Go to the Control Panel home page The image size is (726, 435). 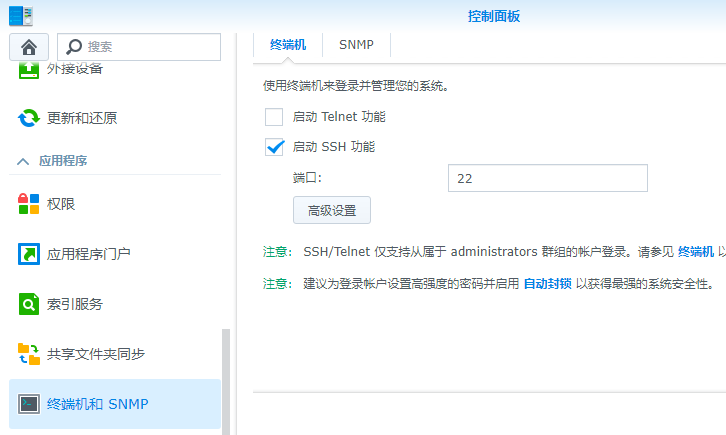[29, 47]
